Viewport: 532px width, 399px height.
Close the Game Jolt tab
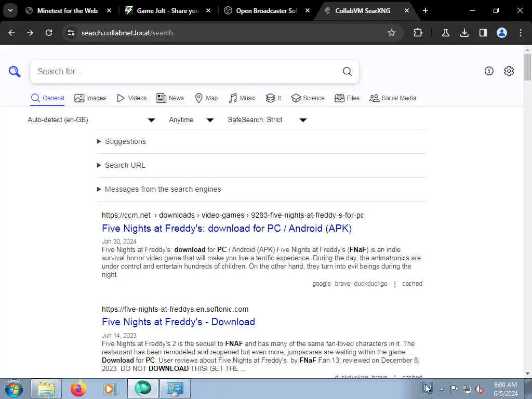coord(208,10)
